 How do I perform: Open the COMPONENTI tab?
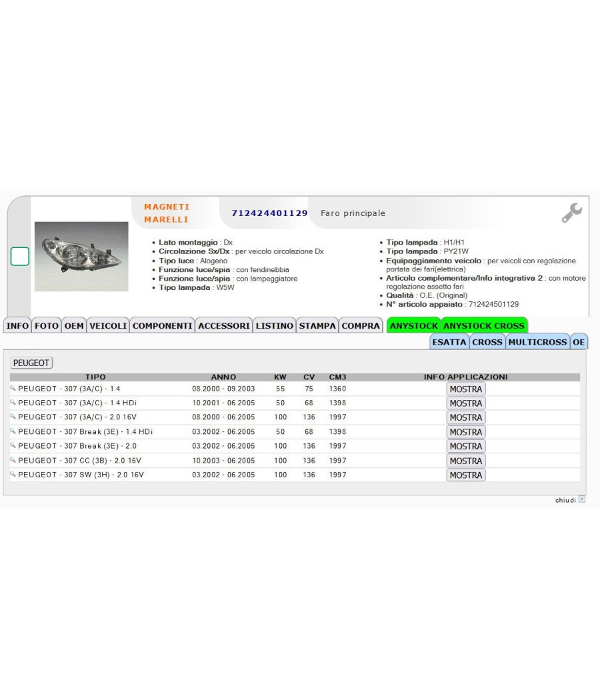click(162, 325)
